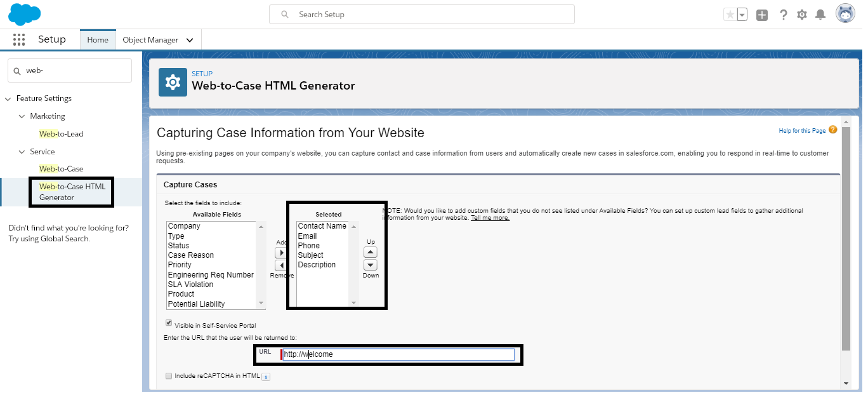Move field Down with arrow button

[371, 265]
